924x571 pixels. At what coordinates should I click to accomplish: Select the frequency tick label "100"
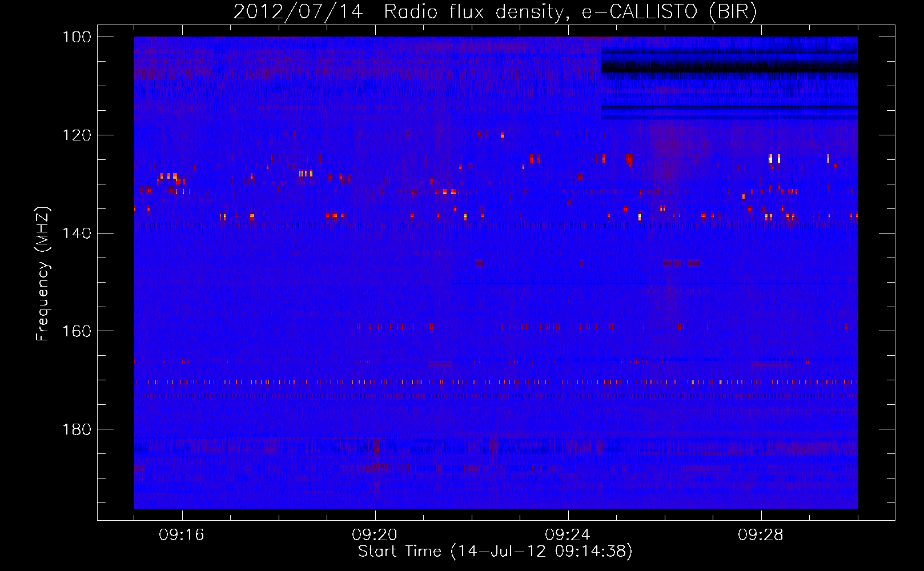coord(77,37)
